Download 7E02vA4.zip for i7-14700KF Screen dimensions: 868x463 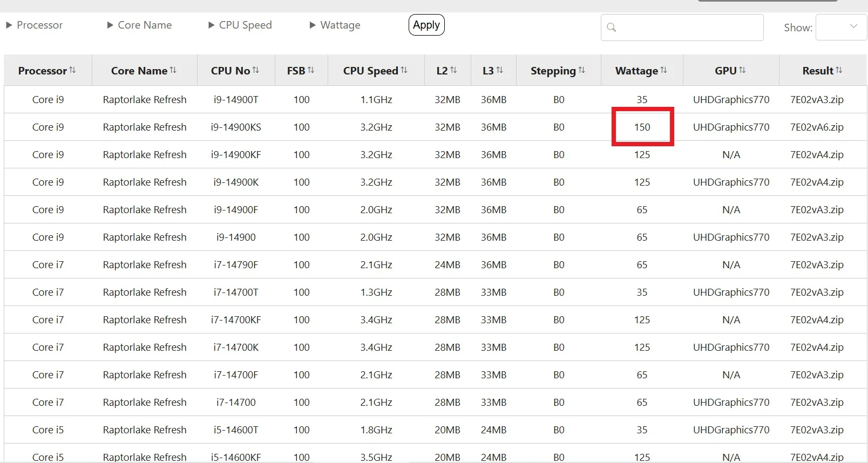point(817,320)
